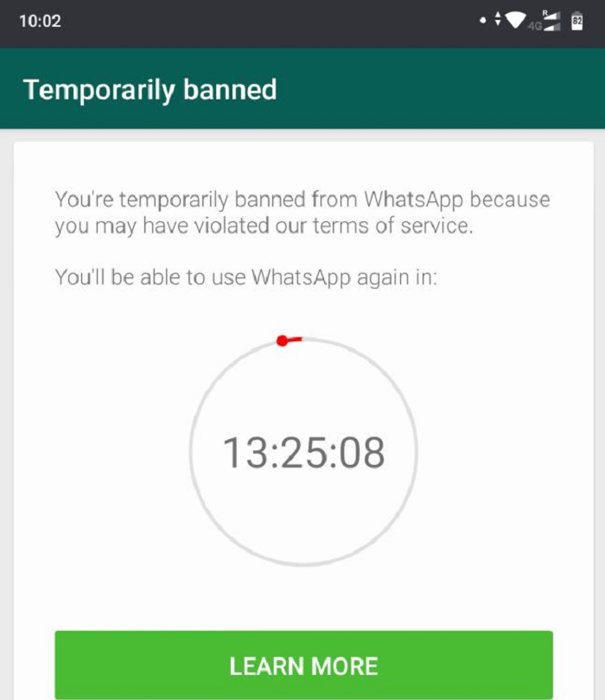
Task: Click the seconds digits 08 in timer
Action: 361,453
